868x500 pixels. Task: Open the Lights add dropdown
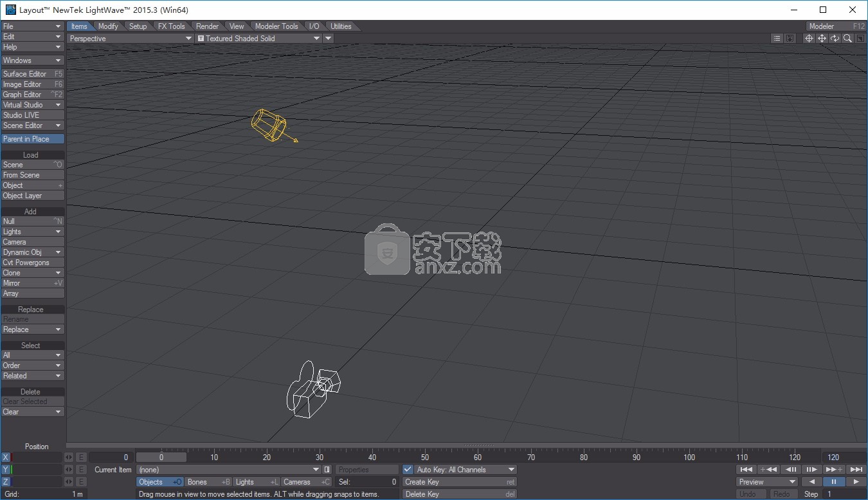point(33,232)
